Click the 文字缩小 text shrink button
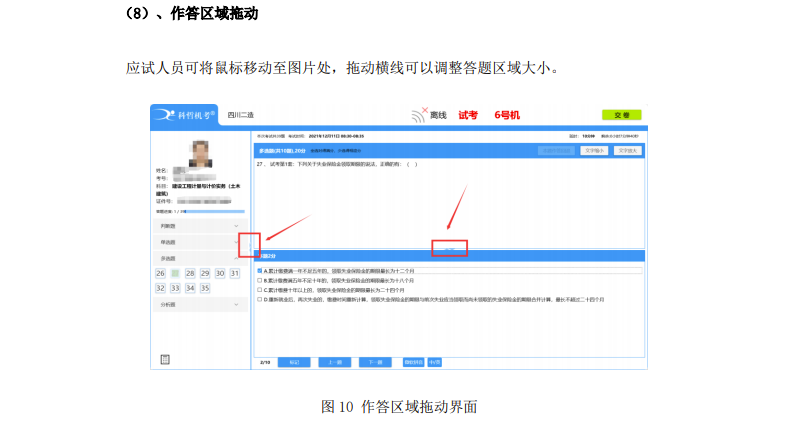The image size is (790, 426). (x=593, y=150)
